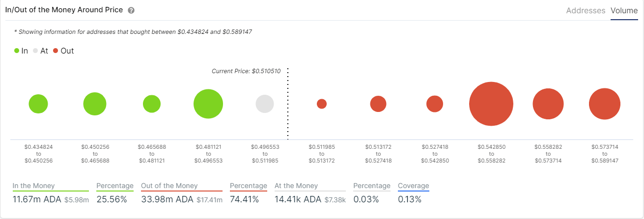Click the large green bubble at $0.481121 range
644x219 pixels.
(208, 104)
